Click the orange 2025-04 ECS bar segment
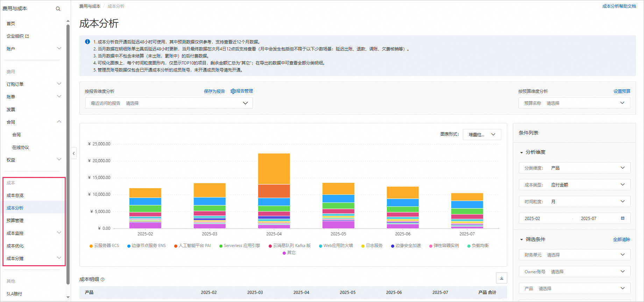The height and width of the screenshot is (302, 644). 274,169
